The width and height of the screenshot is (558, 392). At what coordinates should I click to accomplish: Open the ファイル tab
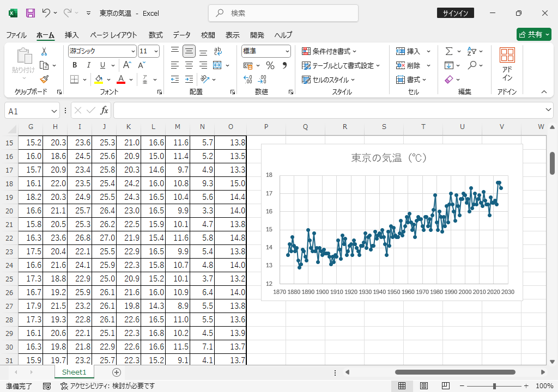click(x=16, y=35)
